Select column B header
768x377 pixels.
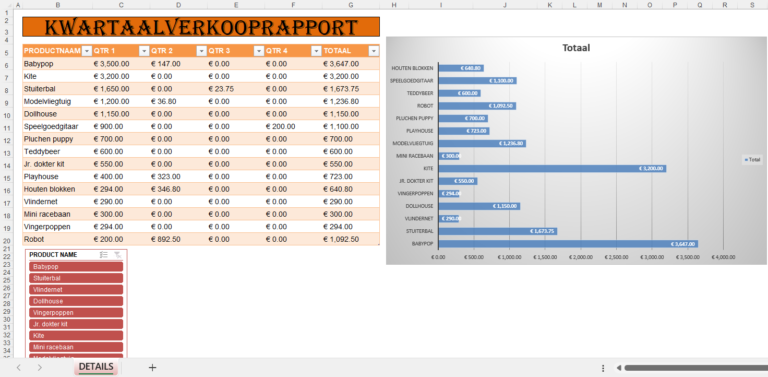click(x=58, y=5)
